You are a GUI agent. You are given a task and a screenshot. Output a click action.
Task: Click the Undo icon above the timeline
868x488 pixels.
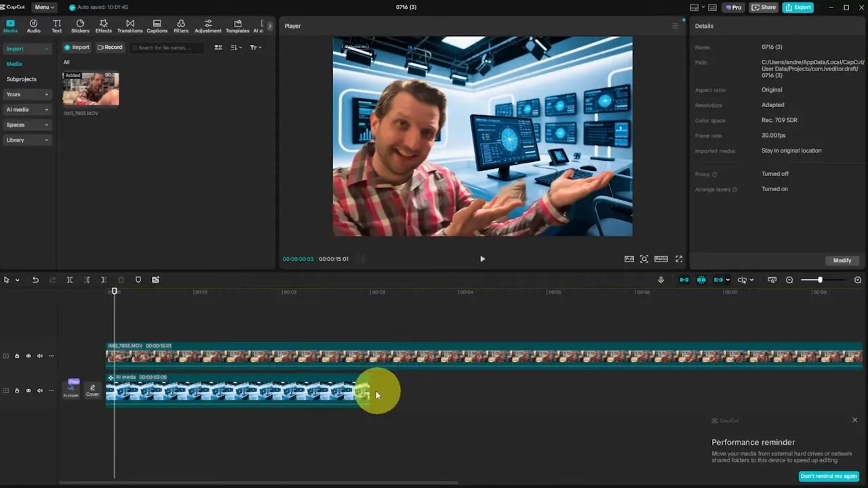click(x=35, y=279)
